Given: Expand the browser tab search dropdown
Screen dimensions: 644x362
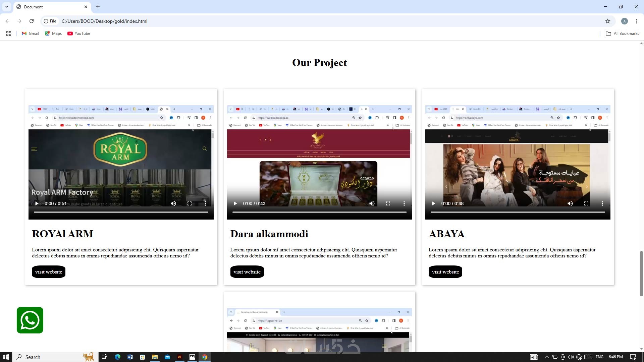Looking at the screenshot, I should point(7,7).
